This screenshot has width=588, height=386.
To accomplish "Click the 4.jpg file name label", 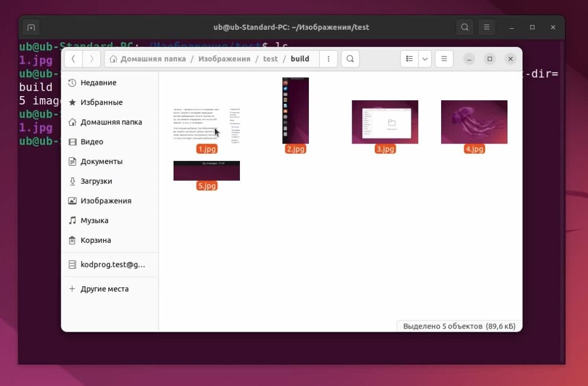I will coord(474,149).
